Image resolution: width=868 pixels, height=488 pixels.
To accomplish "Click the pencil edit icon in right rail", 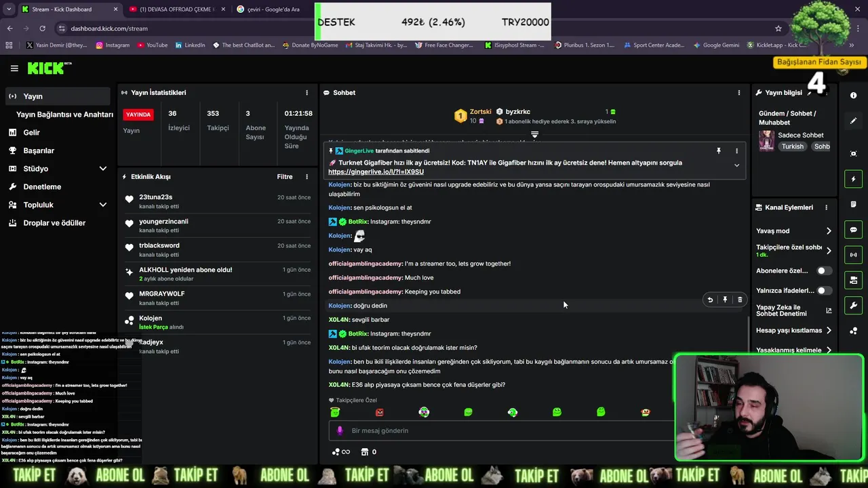I will (853, 121).
